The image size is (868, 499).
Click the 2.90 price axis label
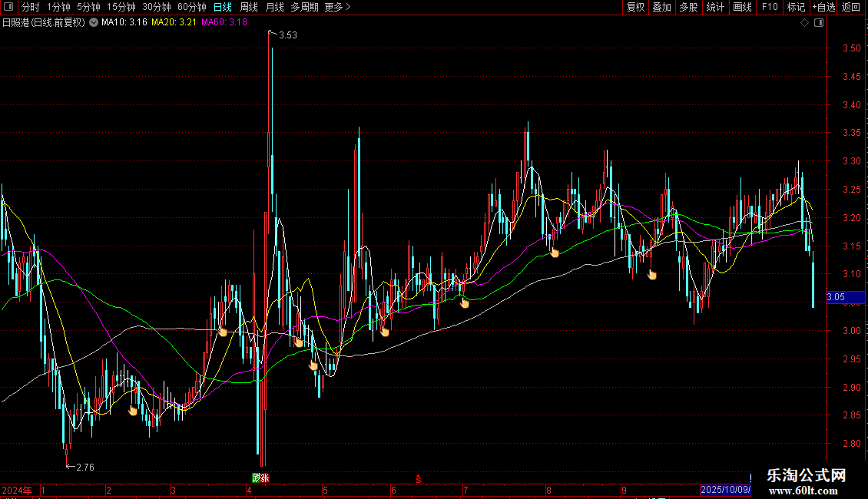click(x=851, y=387)
